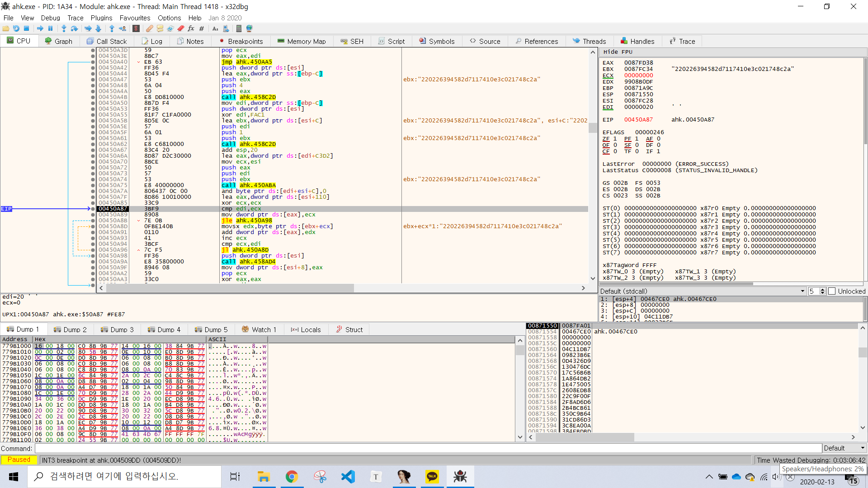Click the Step into toolbar icon

tap(64, 28)
